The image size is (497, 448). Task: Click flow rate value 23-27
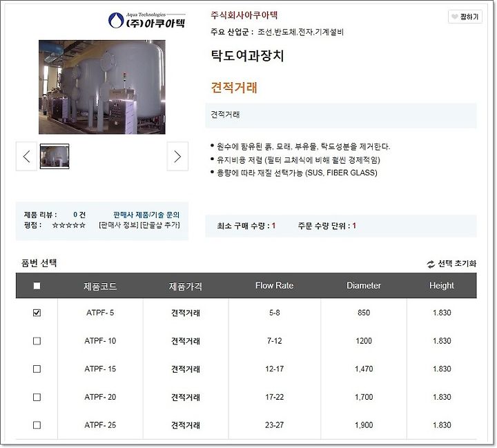[275, 425]
